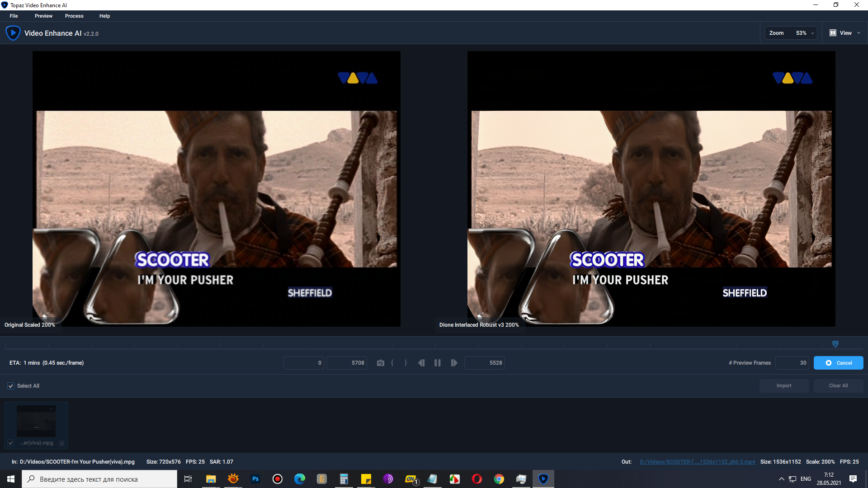Step forward one frame

coord(454,363)
